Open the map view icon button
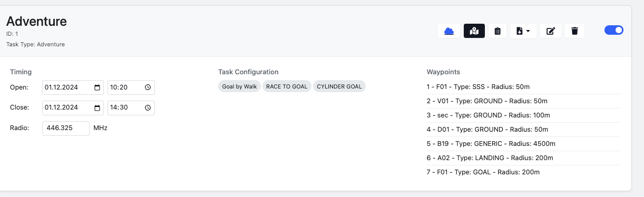Viewport: 644px width, 197px height. [x=474, y=31]
